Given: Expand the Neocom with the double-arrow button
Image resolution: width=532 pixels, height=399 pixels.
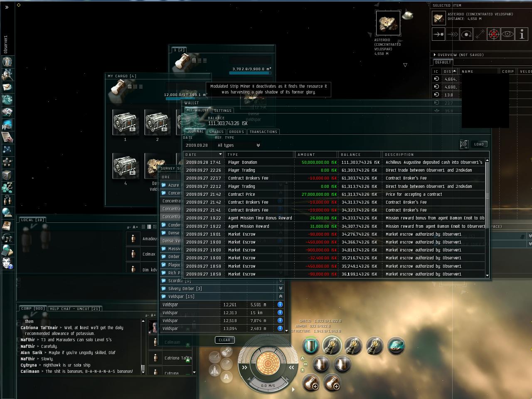Looking at the screenshot, I should click(7, 7).
